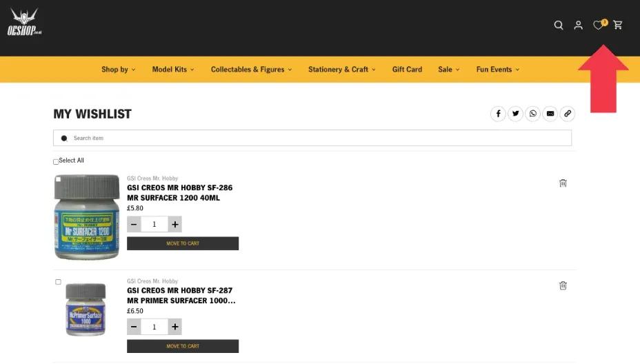Open the Gift Card page

click(407, 70)
